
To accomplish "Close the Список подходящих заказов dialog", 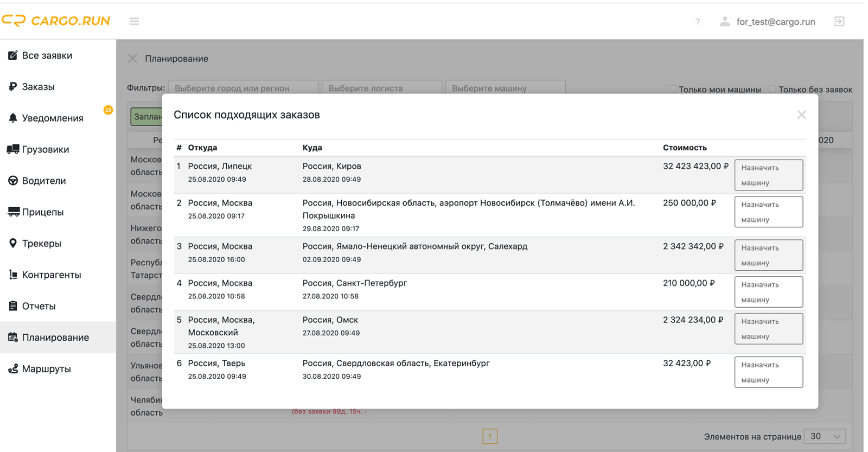I will [801, 114].
